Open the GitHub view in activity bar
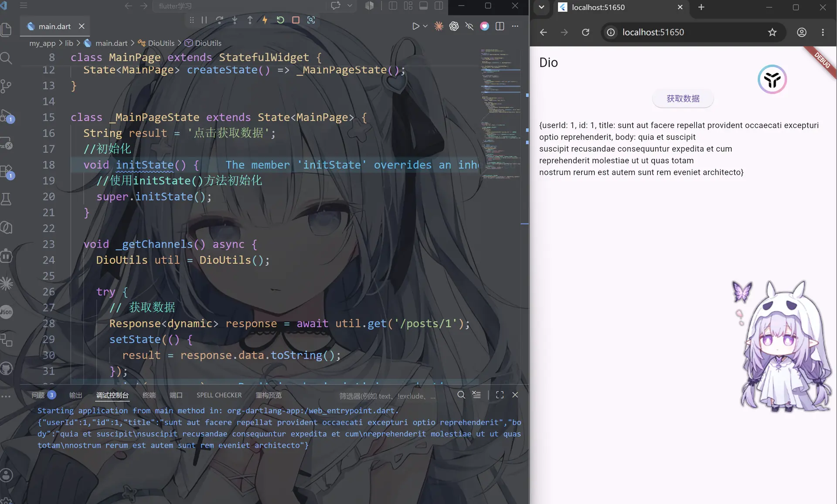Viewport: 837px width, 504px height. tap(6, 369)
